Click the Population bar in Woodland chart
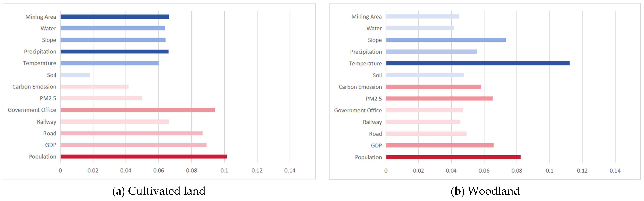Image resolution: width=644 pixels, height=201 pixels. pyautogui.click(x=453, y=157)
